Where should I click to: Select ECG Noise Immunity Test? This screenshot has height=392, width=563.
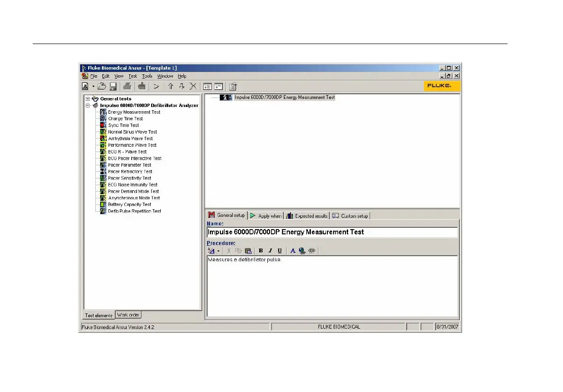tap(133, 185)
